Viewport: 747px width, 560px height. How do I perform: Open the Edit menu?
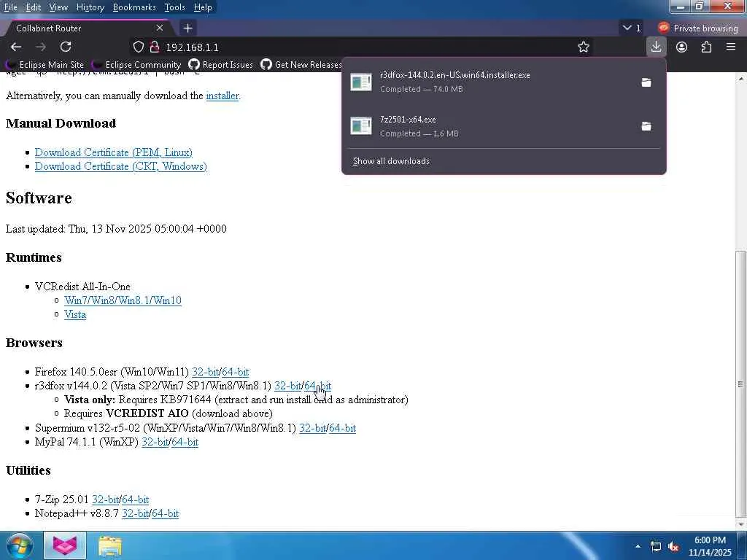[33, 7]
